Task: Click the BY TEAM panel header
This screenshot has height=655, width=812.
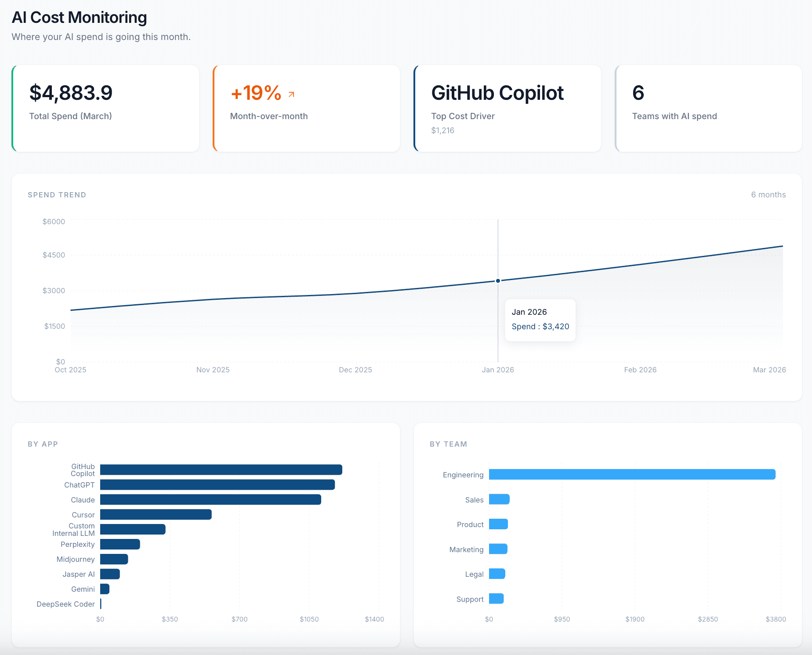Action: 449,444
